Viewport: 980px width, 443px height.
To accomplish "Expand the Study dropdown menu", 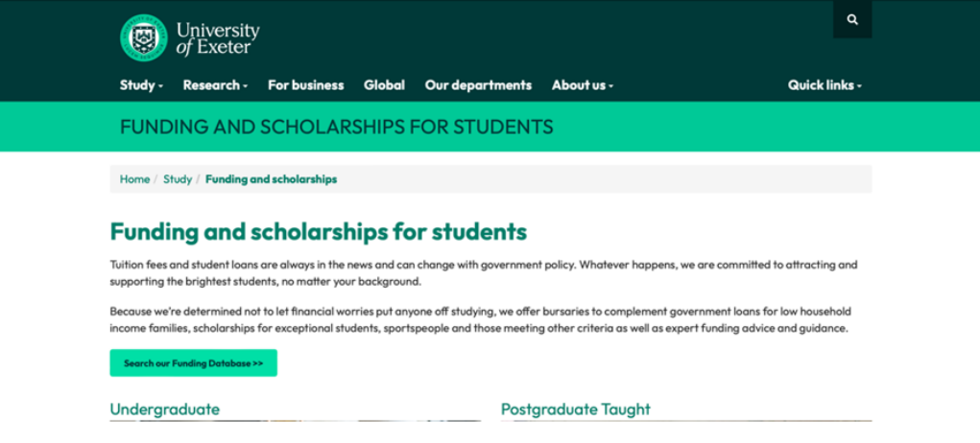I will tap(141, 85).
